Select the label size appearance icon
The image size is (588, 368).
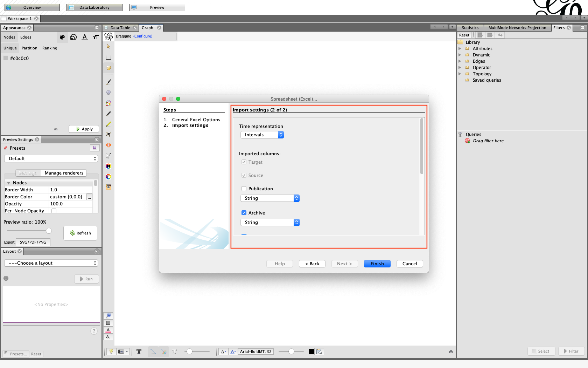(96, 37)
